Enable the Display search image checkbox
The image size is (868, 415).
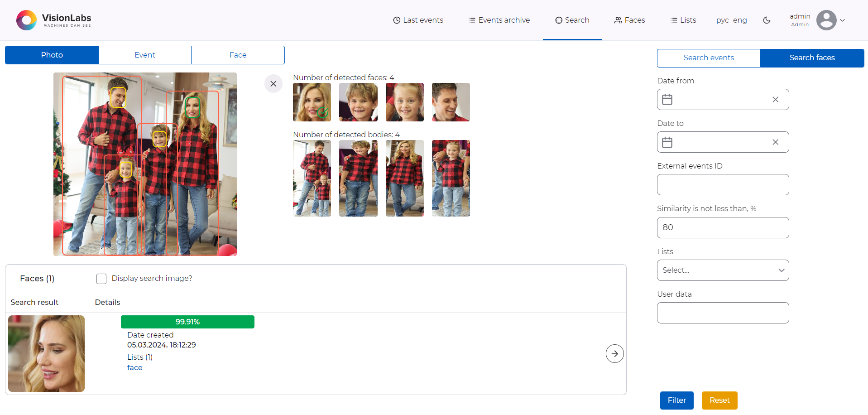[x=101, y=279]
